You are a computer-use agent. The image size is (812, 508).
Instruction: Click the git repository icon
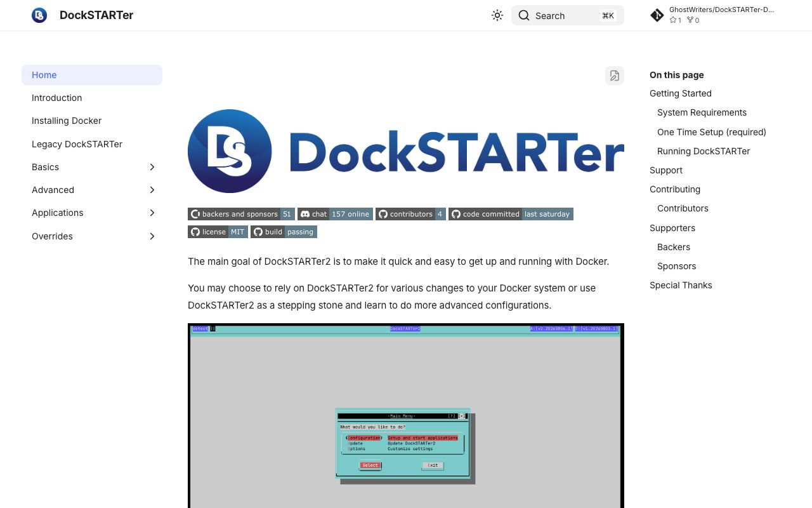click(x=657, y=15)
